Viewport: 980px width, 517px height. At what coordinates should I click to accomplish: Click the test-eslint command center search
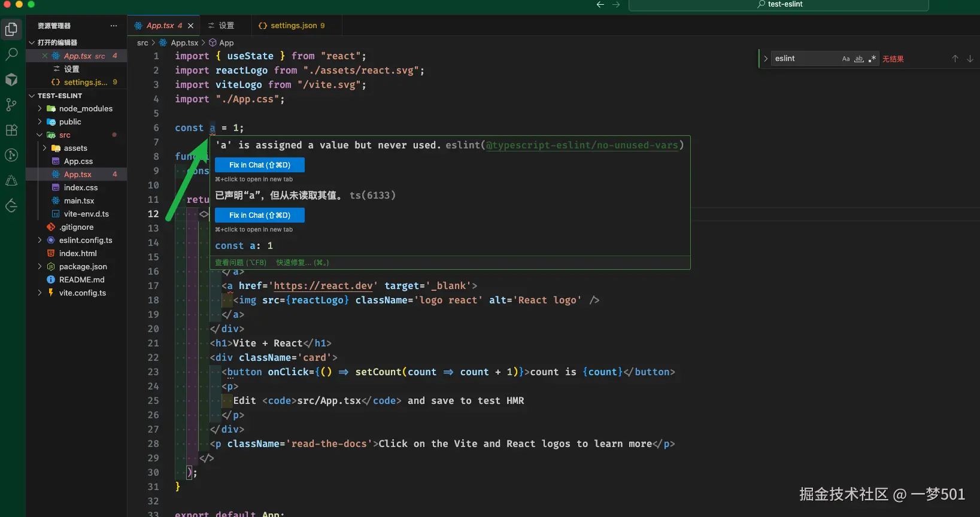point(778,5)
